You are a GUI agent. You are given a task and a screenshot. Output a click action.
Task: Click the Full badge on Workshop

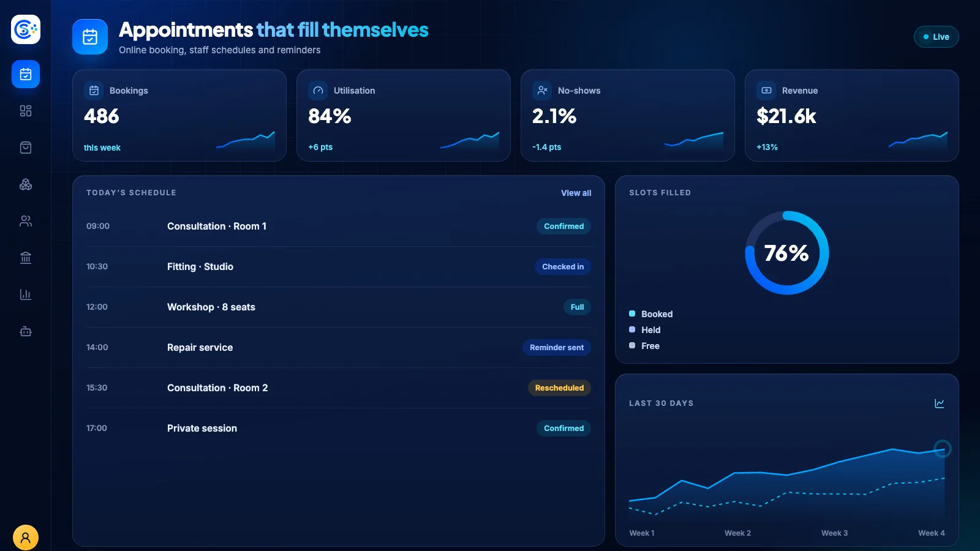[x=577, y=307]
